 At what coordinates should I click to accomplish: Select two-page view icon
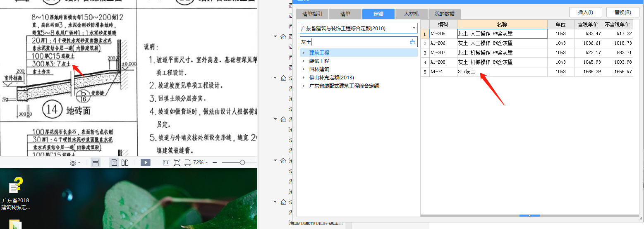pos(125,163)
